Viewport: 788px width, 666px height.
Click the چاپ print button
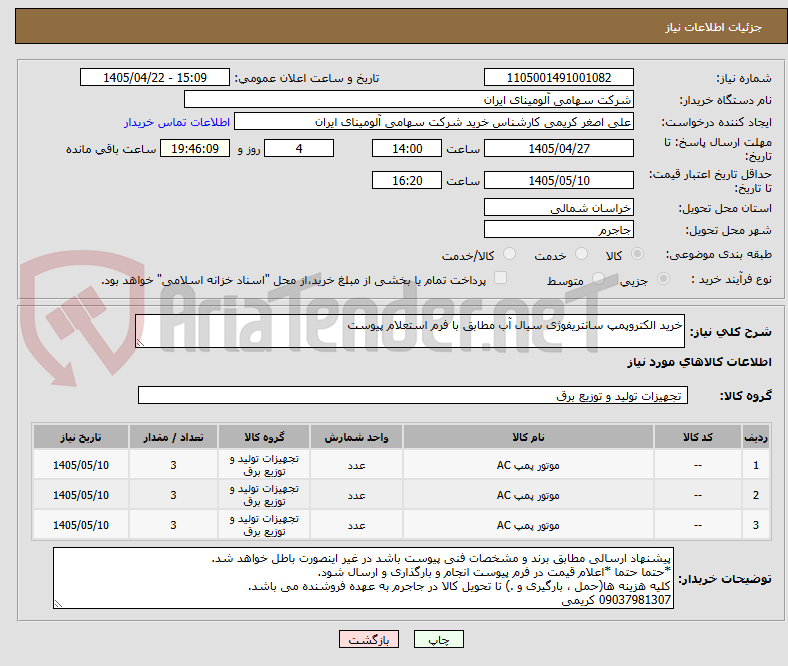(439, 639)
